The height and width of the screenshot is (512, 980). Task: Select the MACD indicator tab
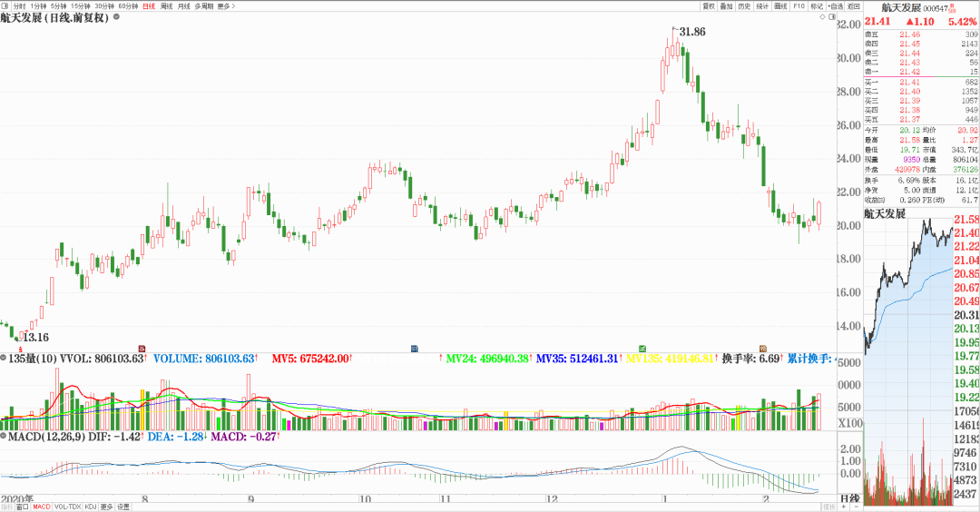coord(41,507)
